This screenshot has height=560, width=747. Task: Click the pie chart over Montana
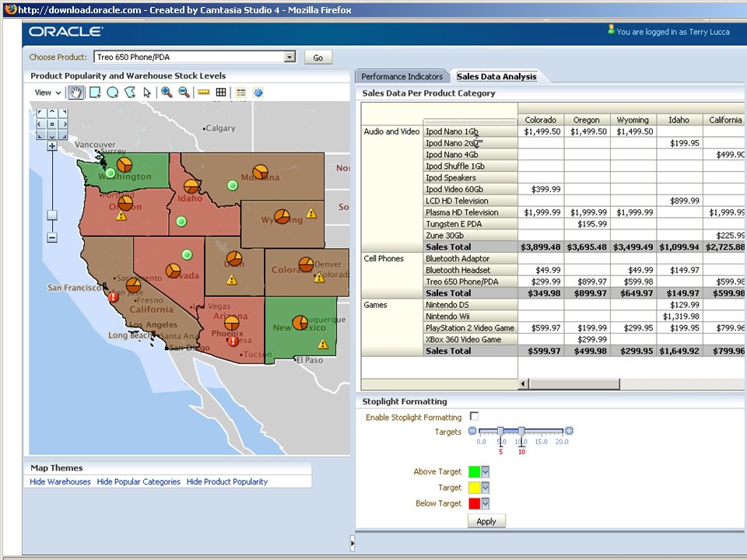(x=260, y=172)
